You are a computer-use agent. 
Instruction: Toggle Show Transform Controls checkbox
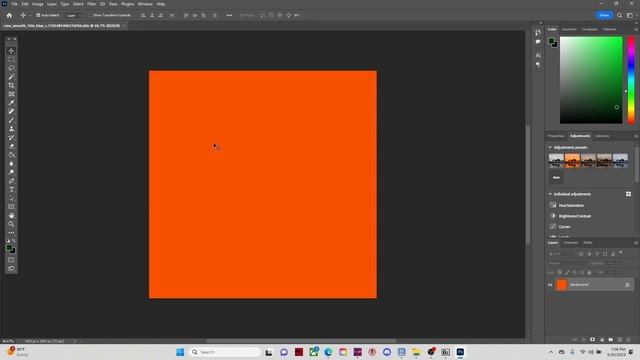(91, 15)
